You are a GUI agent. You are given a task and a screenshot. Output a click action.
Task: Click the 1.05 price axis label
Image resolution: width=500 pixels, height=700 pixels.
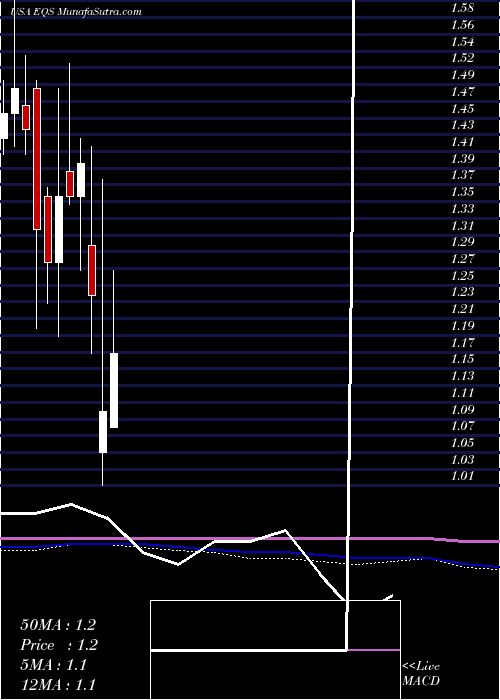click(x=462, y=442)
